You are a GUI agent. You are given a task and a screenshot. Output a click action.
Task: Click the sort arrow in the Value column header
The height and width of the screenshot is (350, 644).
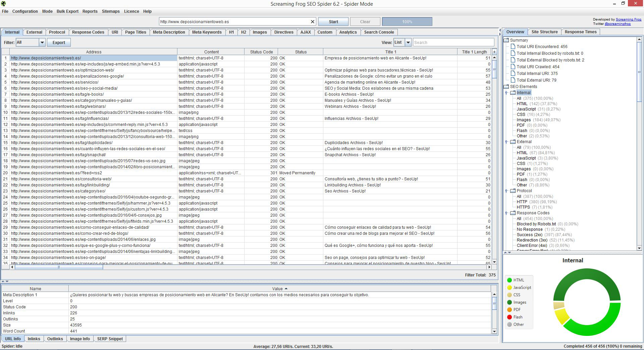tap(286, 289)
